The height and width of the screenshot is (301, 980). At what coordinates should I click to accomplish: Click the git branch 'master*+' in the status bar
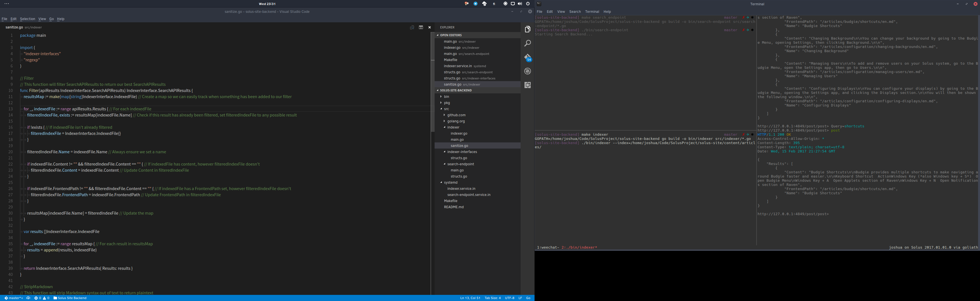pyautogui.click(x=14, y=298)
